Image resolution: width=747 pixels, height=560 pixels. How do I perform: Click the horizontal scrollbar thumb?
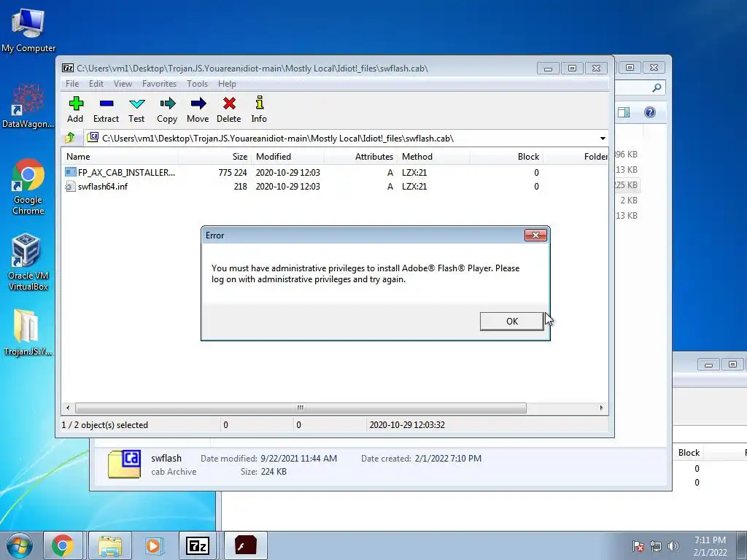(301, 408)
